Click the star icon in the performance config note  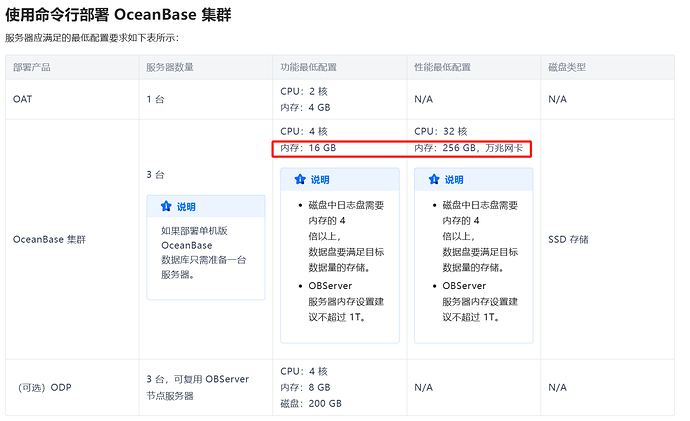(x=434, y=179)
